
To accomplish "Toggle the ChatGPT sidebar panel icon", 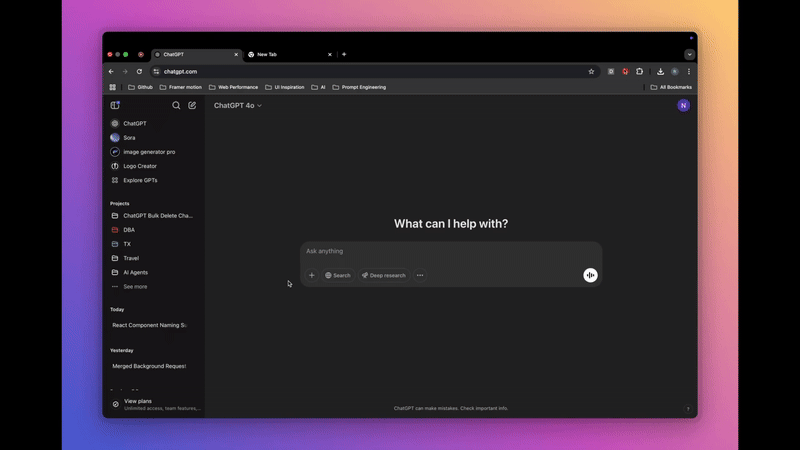I will point(115,105).
